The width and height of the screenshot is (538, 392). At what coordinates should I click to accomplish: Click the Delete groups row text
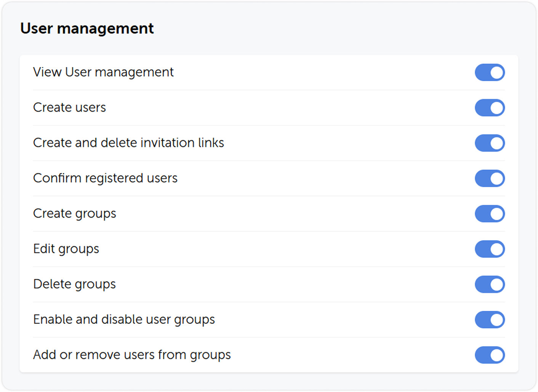74,284
